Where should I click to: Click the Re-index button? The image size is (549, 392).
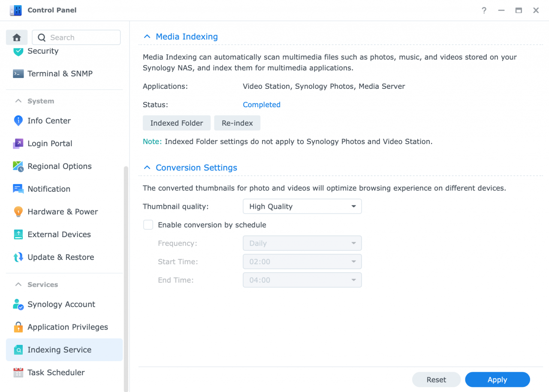pos(237,123)
